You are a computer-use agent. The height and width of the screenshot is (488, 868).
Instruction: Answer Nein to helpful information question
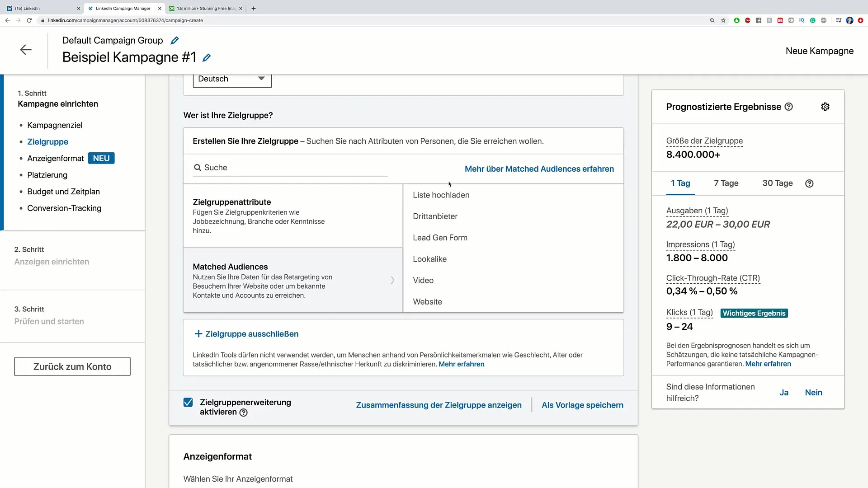tap(813, 393)
